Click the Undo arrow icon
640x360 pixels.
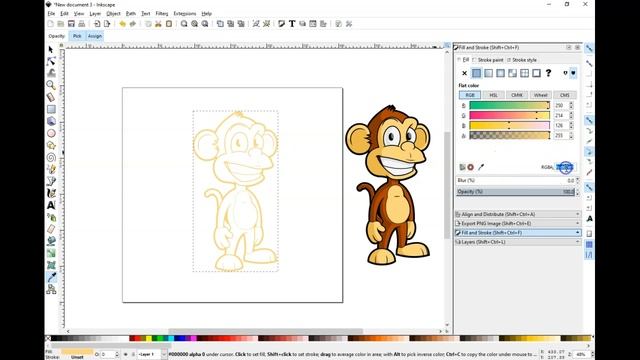[x=122, y=24]
